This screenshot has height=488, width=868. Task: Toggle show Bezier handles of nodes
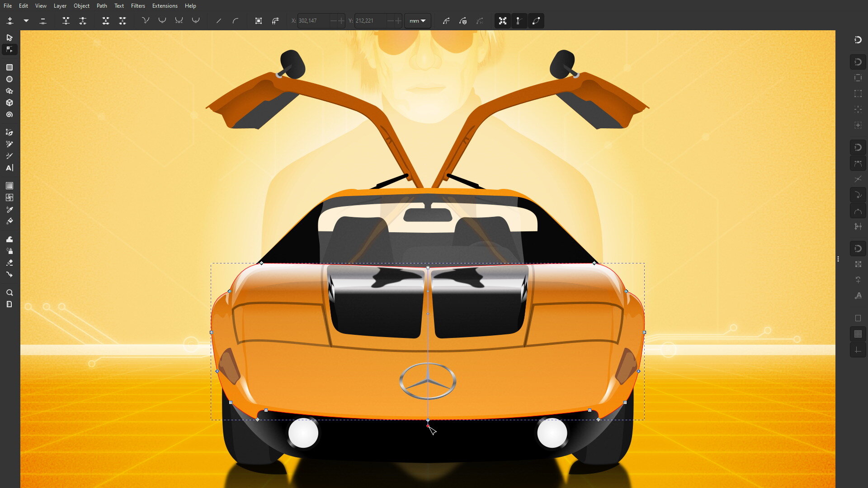519,21
